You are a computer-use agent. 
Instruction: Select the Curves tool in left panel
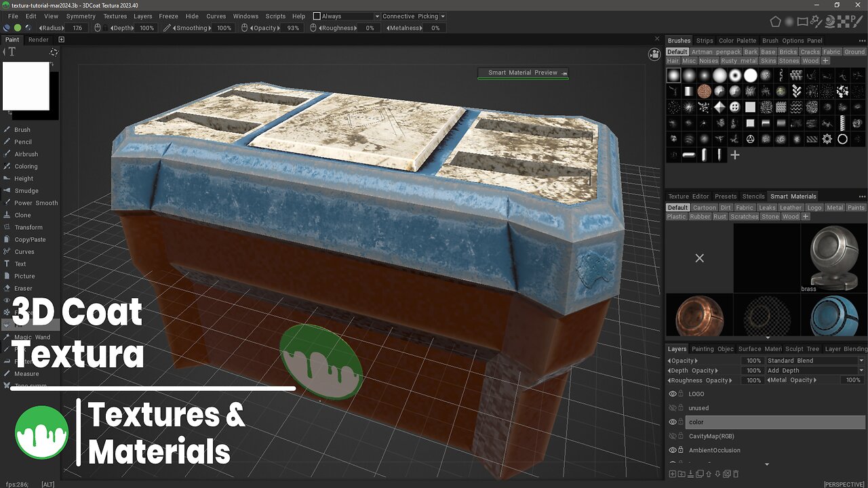coord(25,251)
